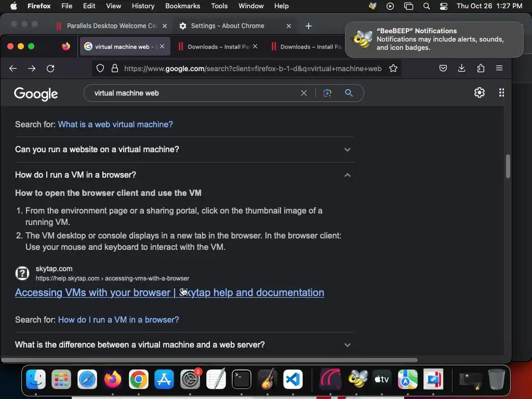
Task: Search "How do I run a VM in a browser?"
Action: tap(118, 320)
